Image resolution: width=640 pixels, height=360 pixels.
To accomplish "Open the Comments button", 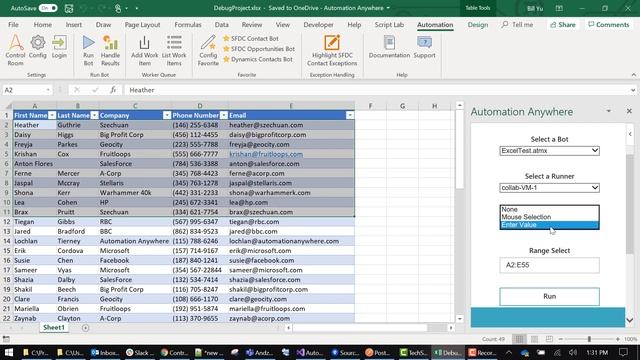I will pos(608,24).
